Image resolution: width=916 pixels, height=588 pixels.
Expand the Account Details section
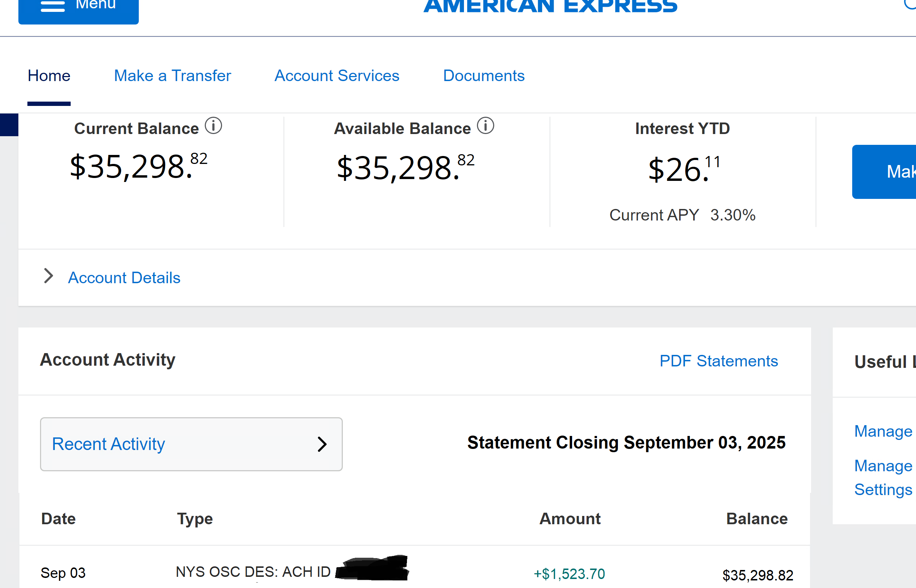click(x=124, y=277)
